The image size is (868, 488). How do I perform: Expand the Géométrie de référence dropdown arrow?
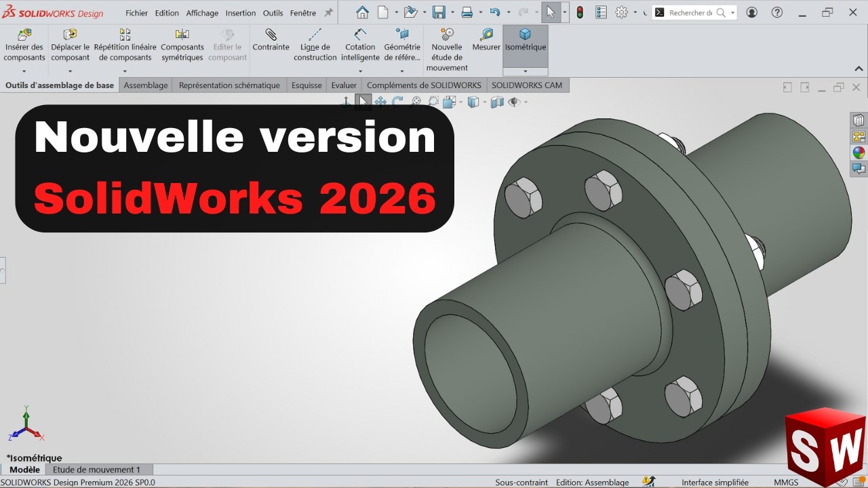tap(402, 71)
